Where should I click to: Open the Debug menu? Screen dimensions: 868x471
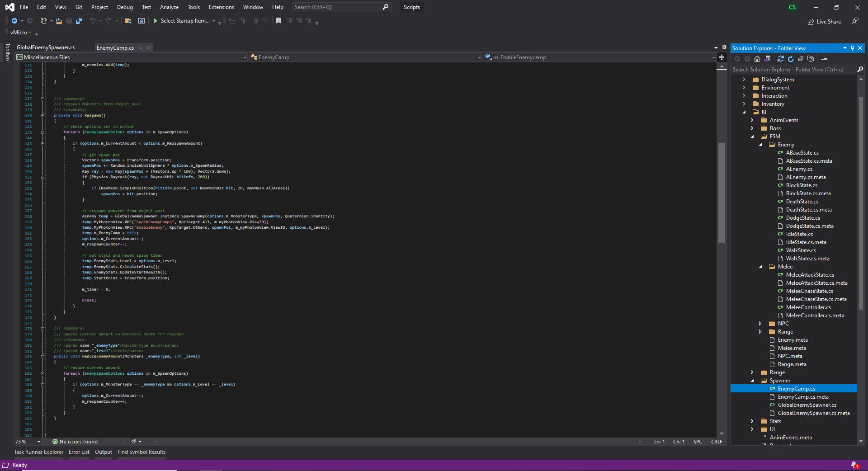click(125, 7)
